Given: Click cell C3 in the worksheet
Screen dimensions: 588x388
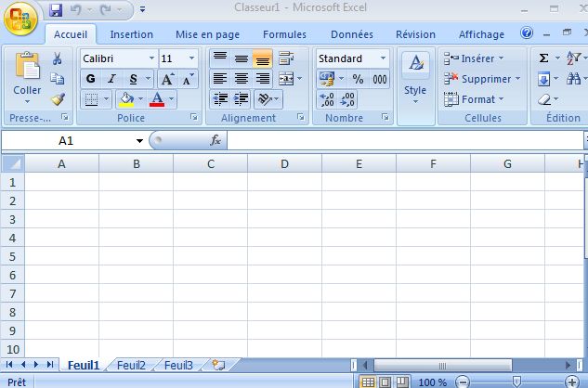Looking at the screenshot, I should 210,219.
